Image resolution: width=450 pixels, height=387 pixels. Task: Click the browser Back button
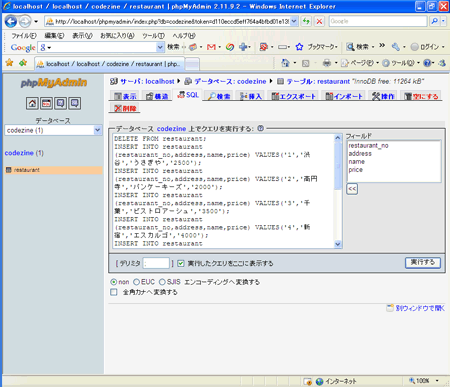point(11,22)
